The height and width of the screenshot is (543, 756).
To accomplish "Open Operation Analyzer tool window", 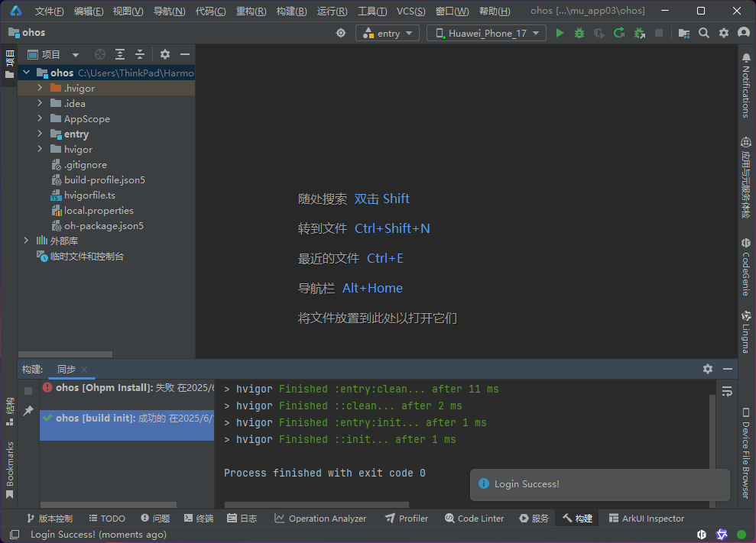I will click(x=320, y=519).
